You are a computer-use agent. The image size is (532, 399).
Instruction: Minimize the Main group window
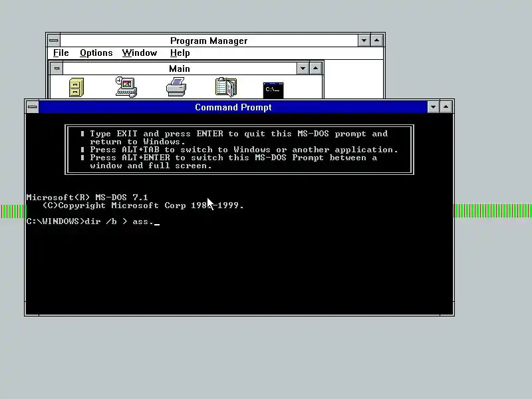click(x=303, y=68)
